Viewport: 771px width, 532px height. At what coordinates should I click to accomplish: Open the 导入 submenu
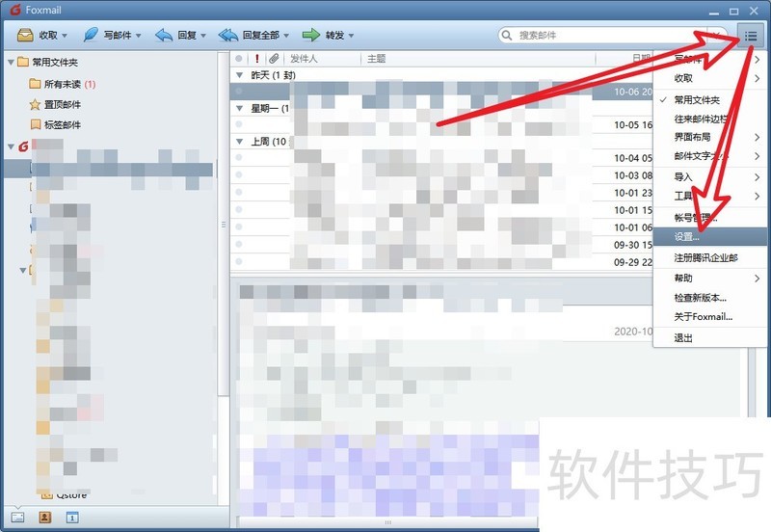[709, 177]
